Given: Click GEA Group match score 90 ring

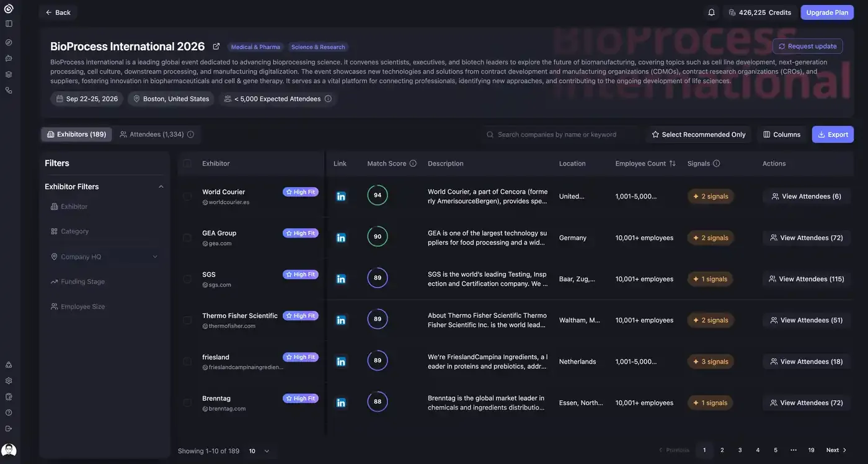Looking at the screenshot, I should 378,236.
